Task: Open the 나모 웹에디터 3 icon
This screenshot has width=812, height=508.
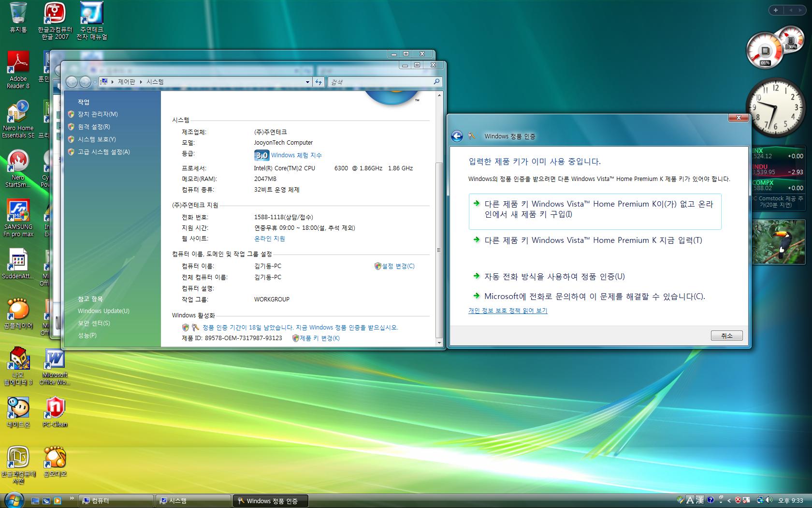Action: tap(18, 366)
